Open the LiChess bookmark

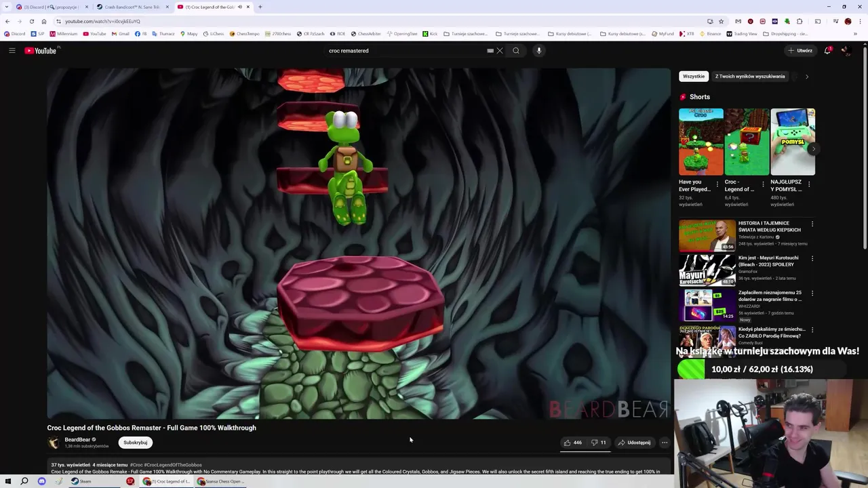click(x=214, y=34)
